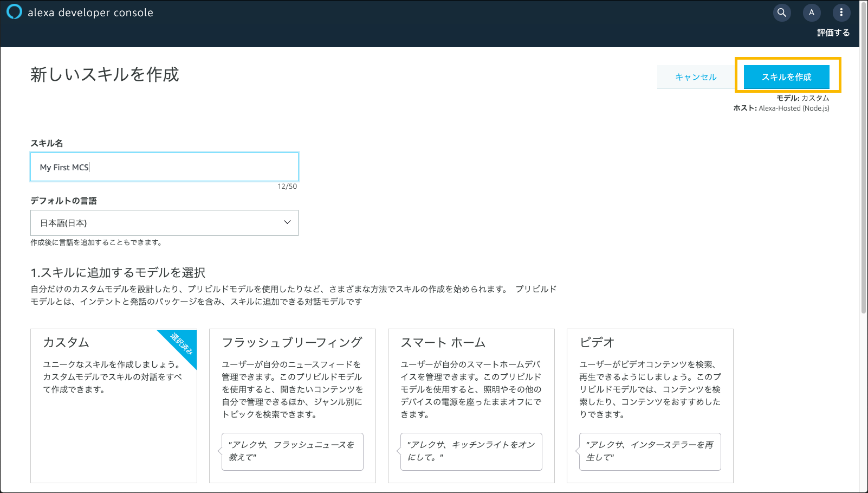The image size is (868, 493).
Task: Pick the ビデオ model card
Action: 650,380
